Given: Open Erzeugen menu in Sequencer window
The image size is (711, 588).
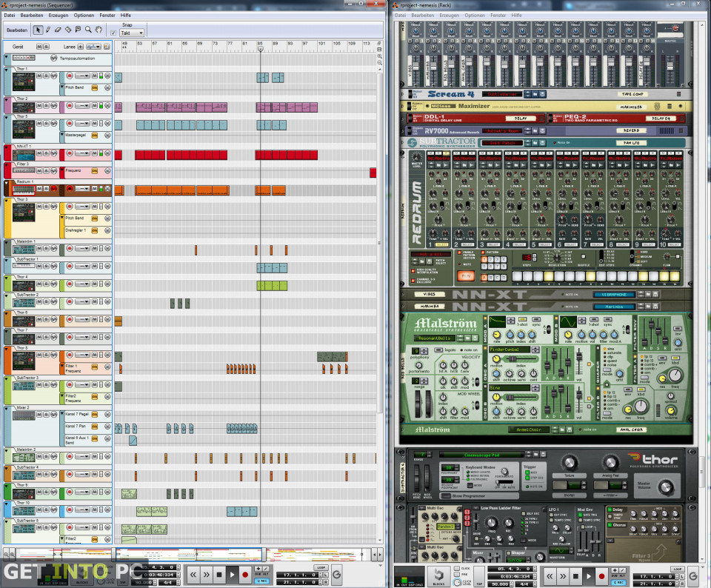Looking at the screenshot, I should click(59, 15).
